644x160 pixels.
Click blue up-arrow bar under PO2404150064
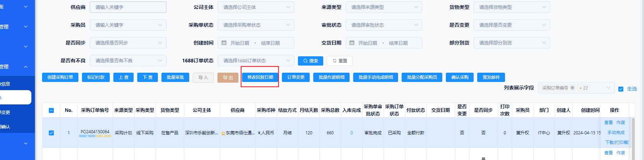coord(87,136)
